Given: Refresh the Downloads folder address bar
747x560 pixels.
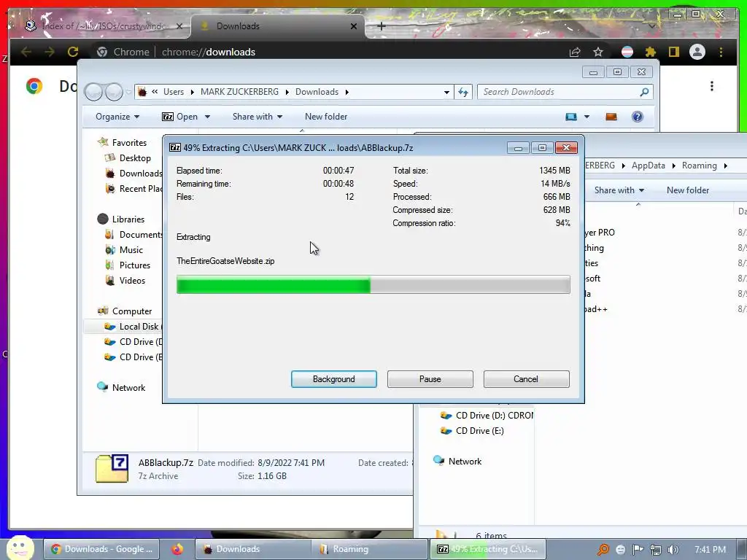Looking at the screenshot, I should pos(463,92).
